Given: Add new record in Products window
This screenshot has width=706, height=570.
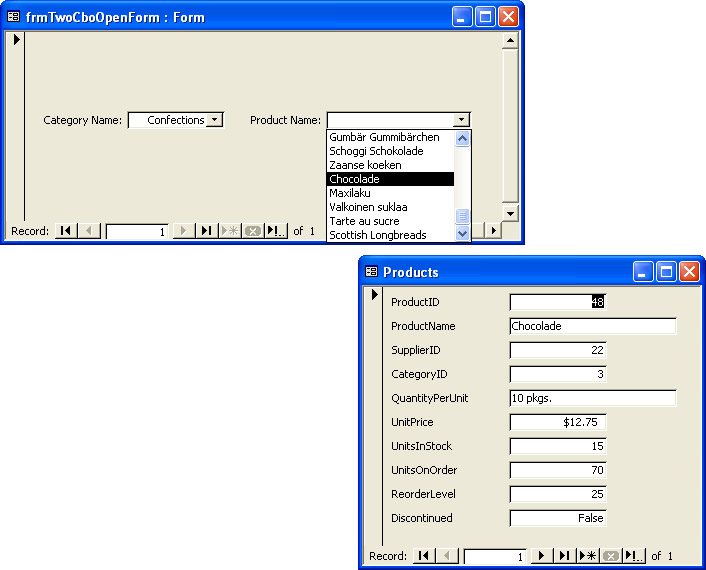Looking at the screenshot, I should coord(588,556).
